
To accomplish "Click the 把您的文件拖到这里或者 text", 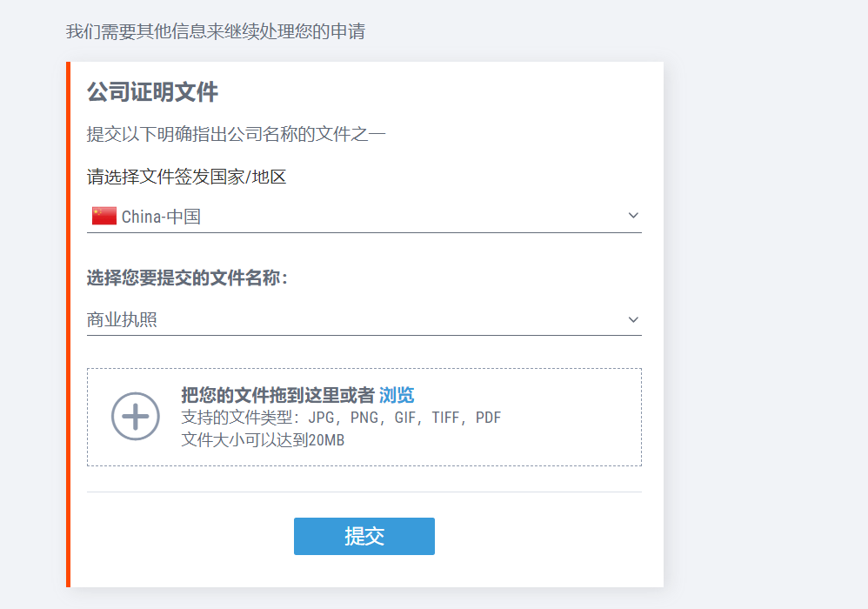I will [278, 395].
